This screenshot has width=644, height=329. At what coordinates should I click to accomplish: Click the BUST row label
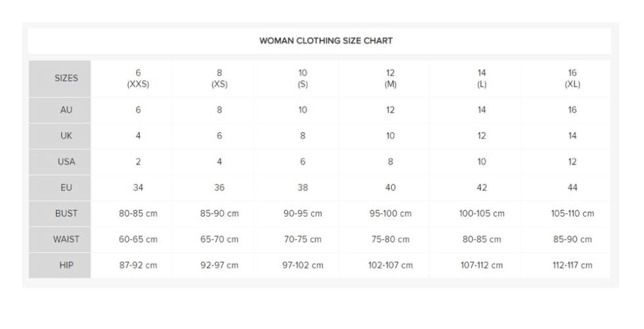point(66,213)
